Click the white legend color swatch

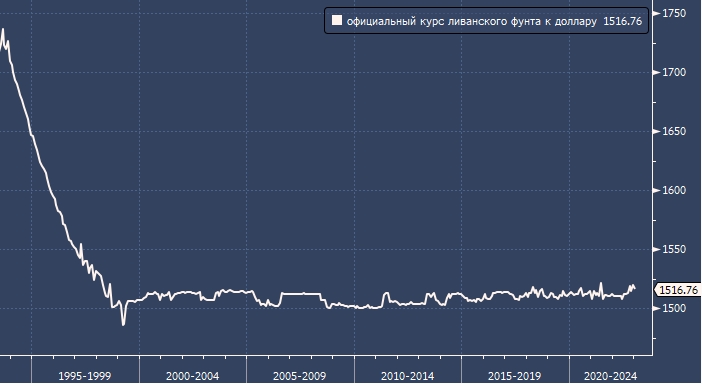(x=337, y=21)
